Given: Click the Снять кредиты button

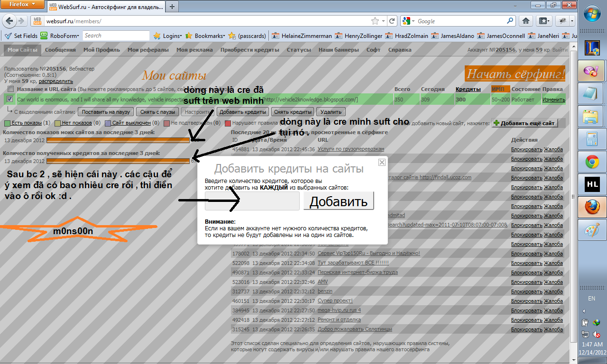Looking at the screenshot, I should (293, 112).
